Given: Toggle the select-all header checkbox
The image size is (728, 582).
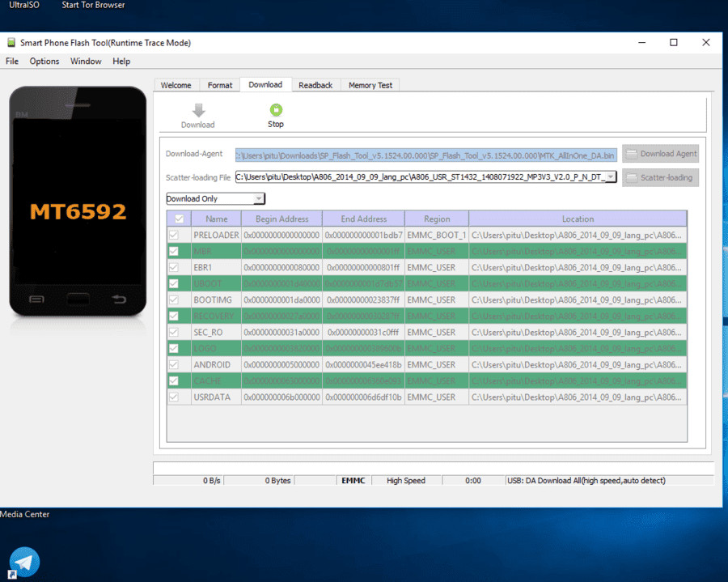Looking at the screenshot, I should [x=180, y=219].
